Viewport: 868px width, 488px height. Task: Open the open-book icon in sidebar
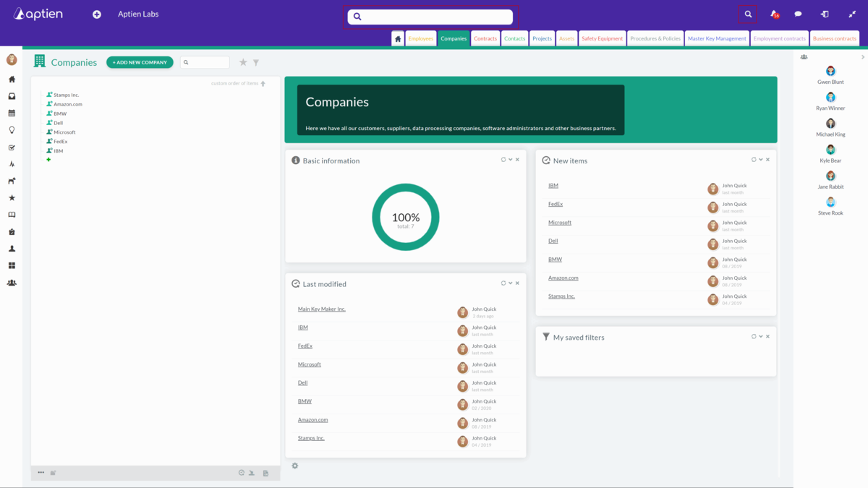(x=12, y=215)
